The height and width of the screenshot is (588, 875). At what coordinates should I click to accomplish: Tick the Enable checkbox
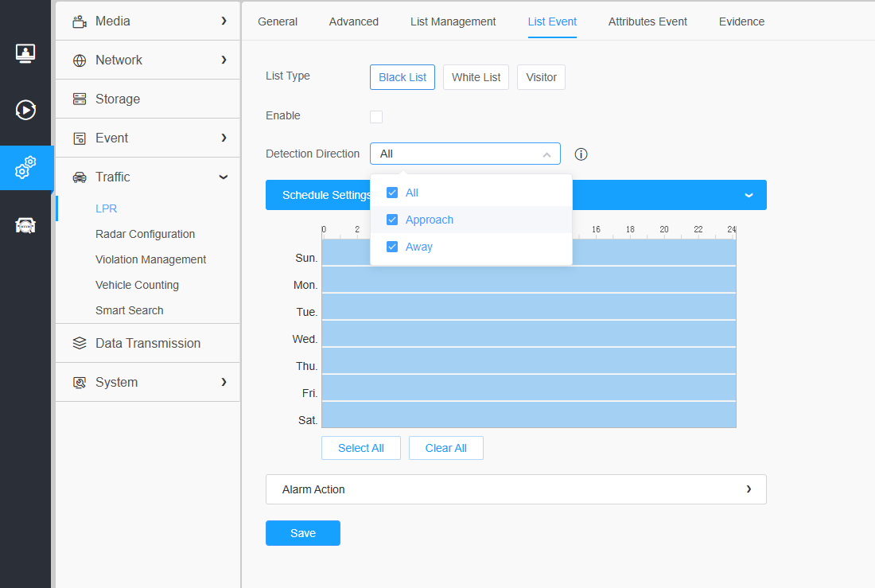pyautogui.click(x=376, y=117)
